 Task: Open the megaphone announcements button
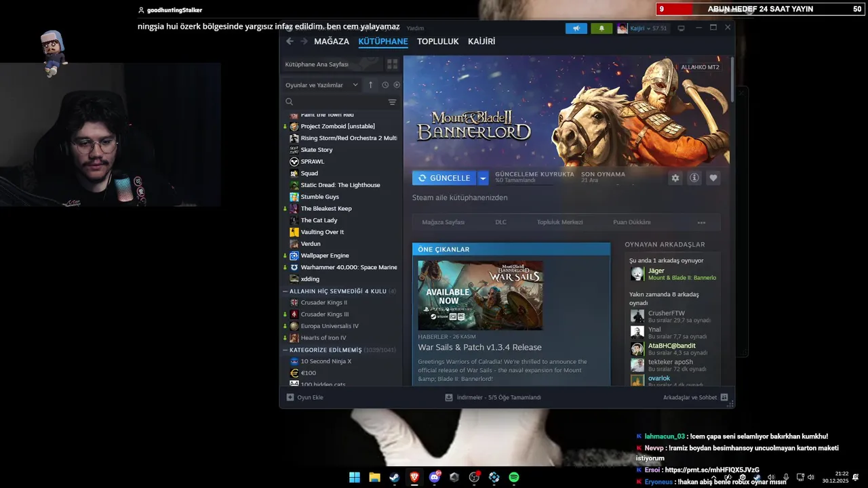576,28
